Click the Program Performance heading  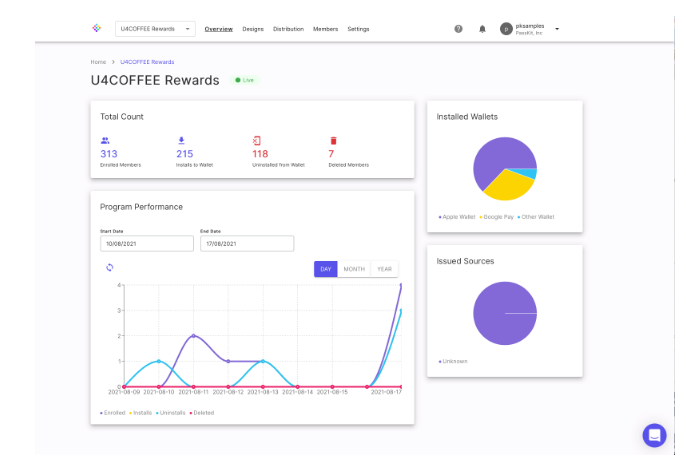(141, 207)
